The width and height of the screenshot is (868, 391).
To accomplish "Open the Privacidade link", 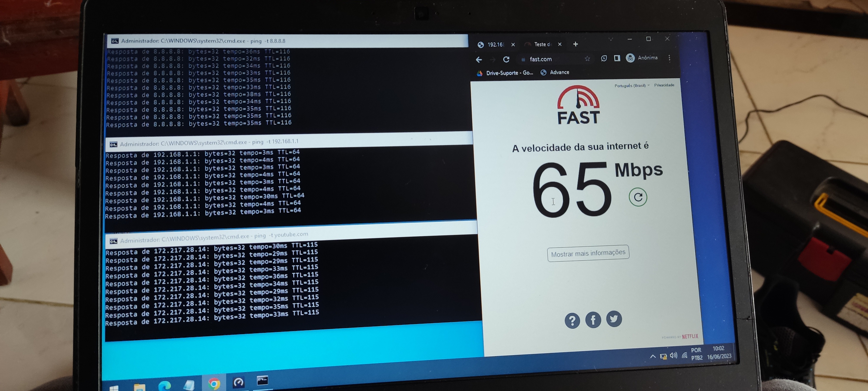I will [x=664, y=85].
